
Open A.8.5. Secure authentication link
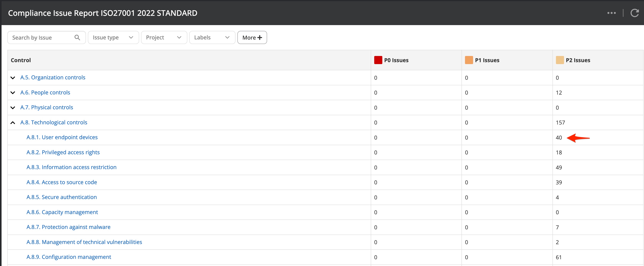61,197
